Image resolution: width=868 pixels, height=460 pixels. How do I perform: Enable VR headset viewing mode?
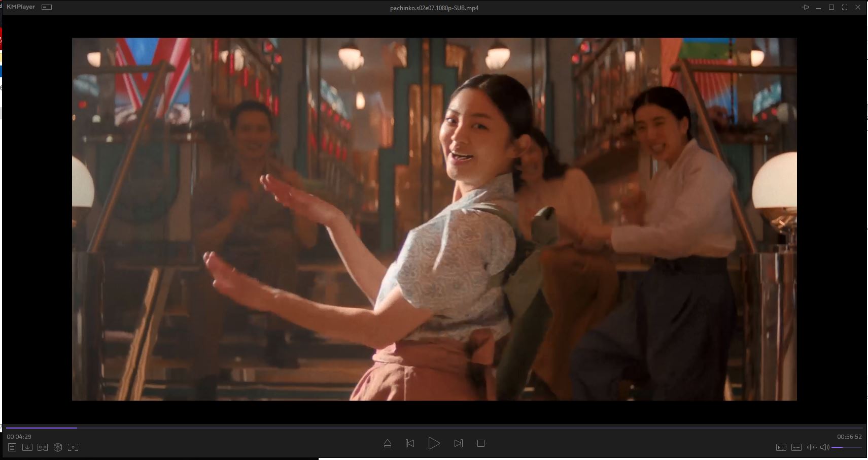point(43,447)
